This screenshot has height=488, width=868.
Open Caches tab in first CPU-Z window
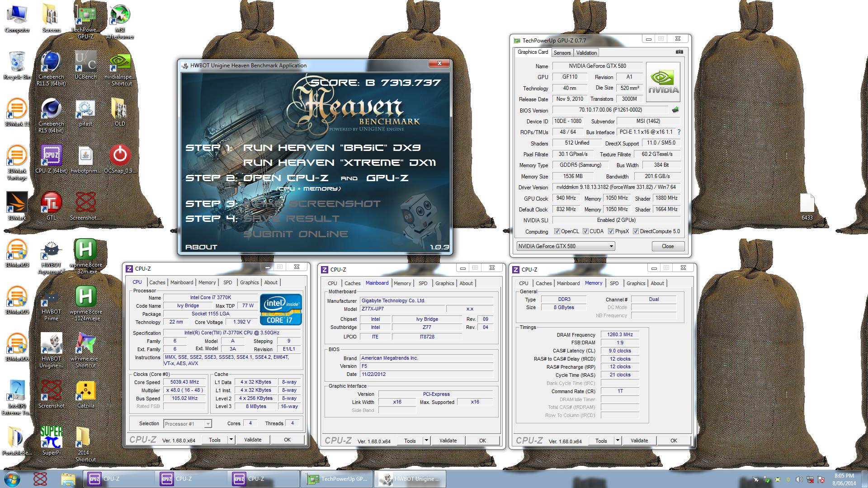pyautogui.click(x=157, y=282)
